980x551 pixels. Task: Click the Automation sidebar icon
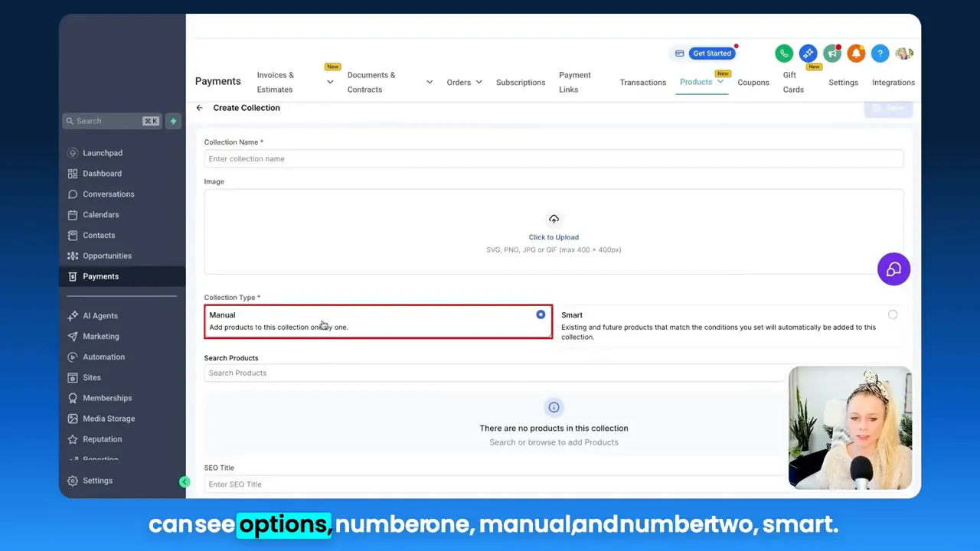(x=73, y=357)
